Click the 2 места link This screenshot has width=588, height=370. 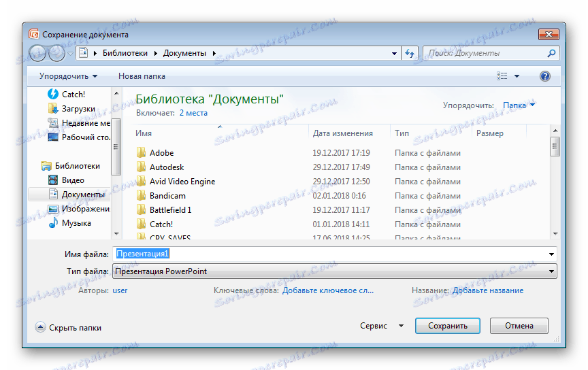pyautogui.click(x=193, y=113)
